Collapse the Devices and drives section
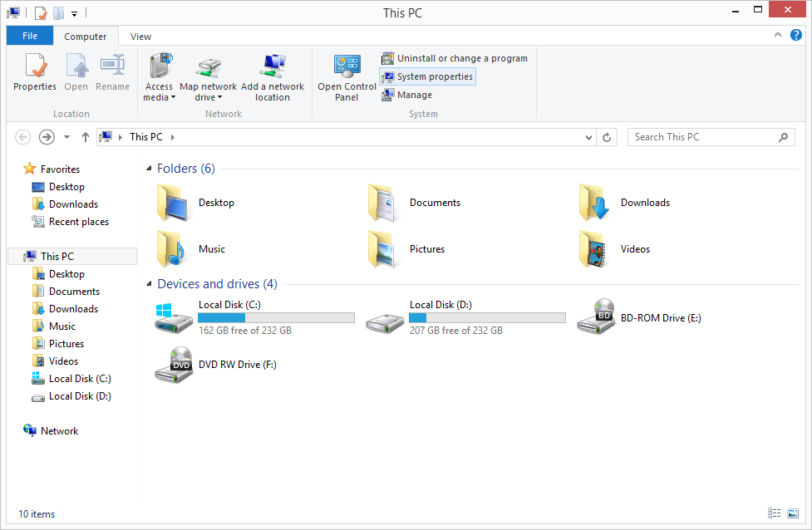The image size is (812, 530). 149,283
